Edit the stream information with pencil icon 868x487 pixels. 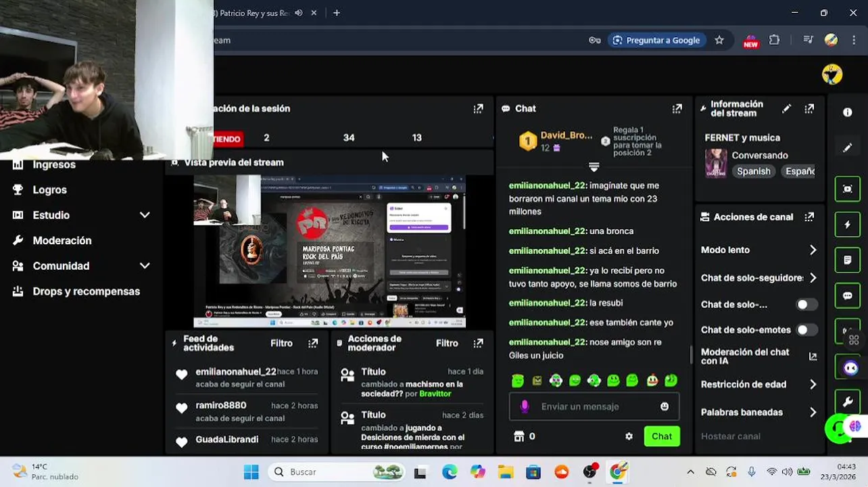[x=786, y=108]
